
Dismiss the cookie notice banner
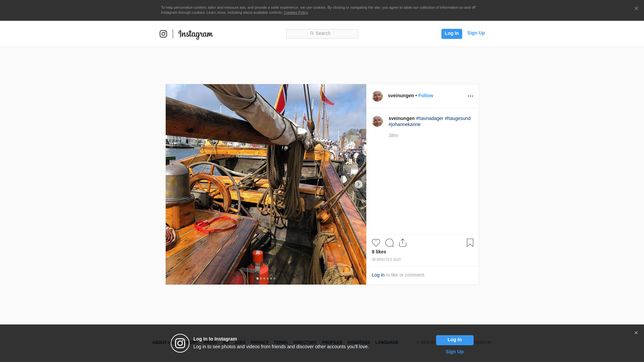[x=636, y=9]
